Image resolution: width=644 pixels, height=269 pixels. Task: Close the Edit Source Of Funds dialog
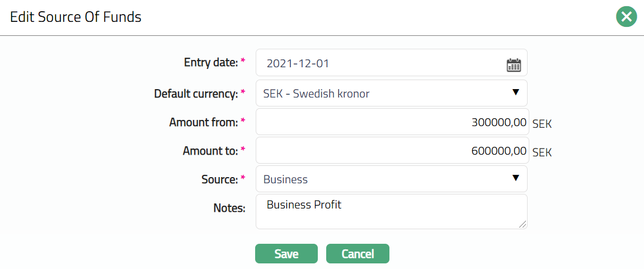pos(627,17)
